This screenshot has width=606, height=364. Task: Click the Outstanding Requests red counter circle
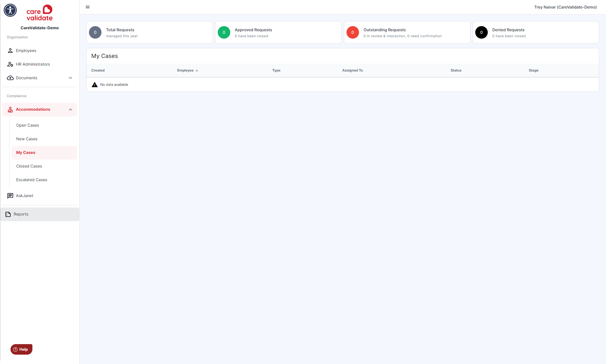click(353, 32)
